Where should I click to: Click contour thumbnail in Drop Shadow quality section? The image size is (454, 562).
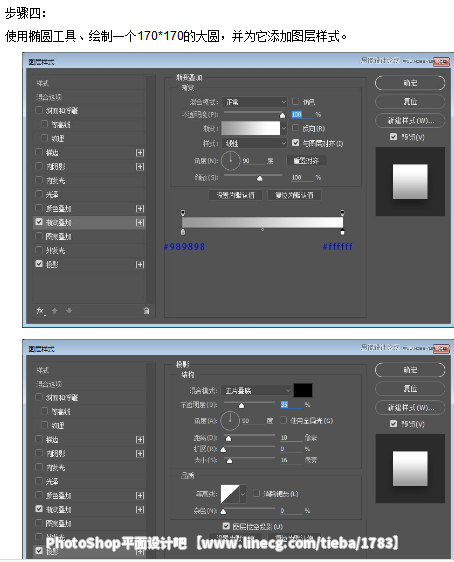[x=230, y=494]
